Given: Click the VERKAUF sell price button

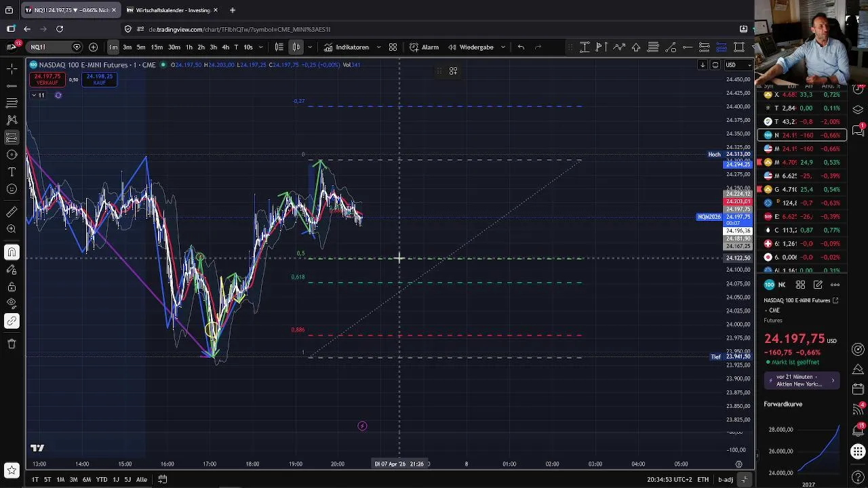Looking at the screenshot, I should [x=47, y=79].
